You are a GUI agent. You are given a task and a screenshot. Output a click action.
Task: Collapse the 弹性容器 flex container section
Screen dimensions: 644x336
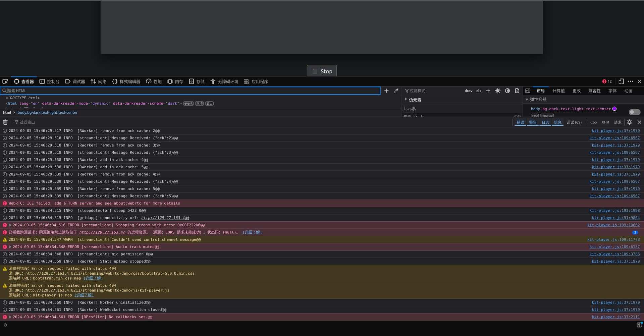(527, 100)
